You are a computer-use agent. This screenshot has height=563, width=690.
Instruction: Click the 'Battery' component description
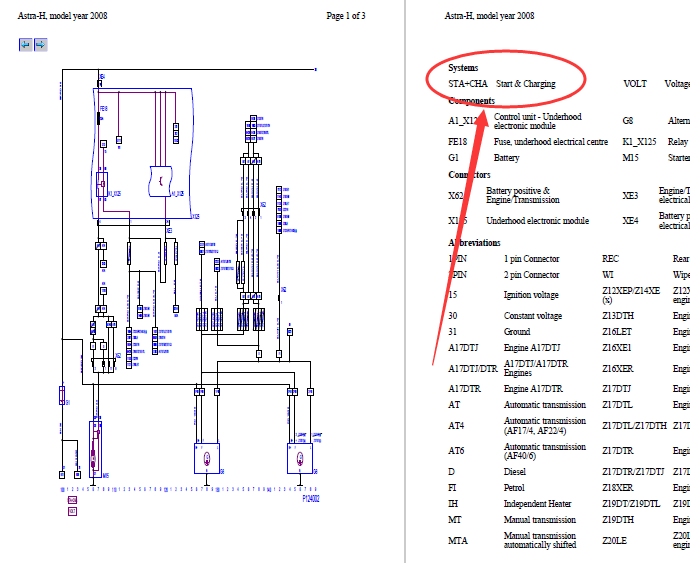(x=506, y=158)
